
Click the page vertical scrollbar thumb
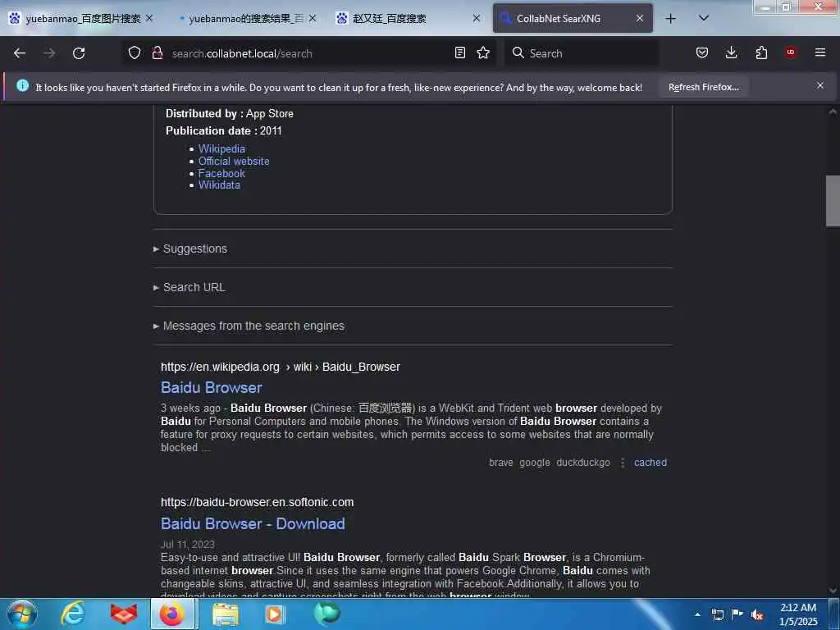[833, 201]
